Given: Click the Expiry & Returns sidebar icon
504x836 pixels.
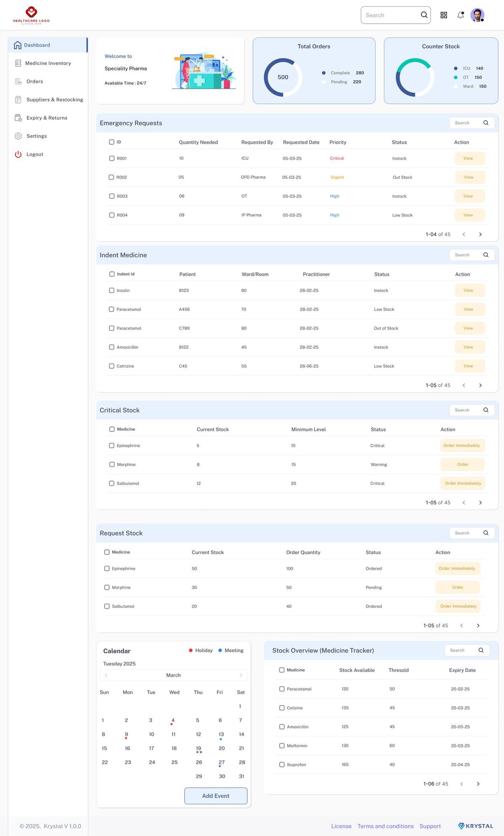Looking at the screenshot, I should [18, 118].
